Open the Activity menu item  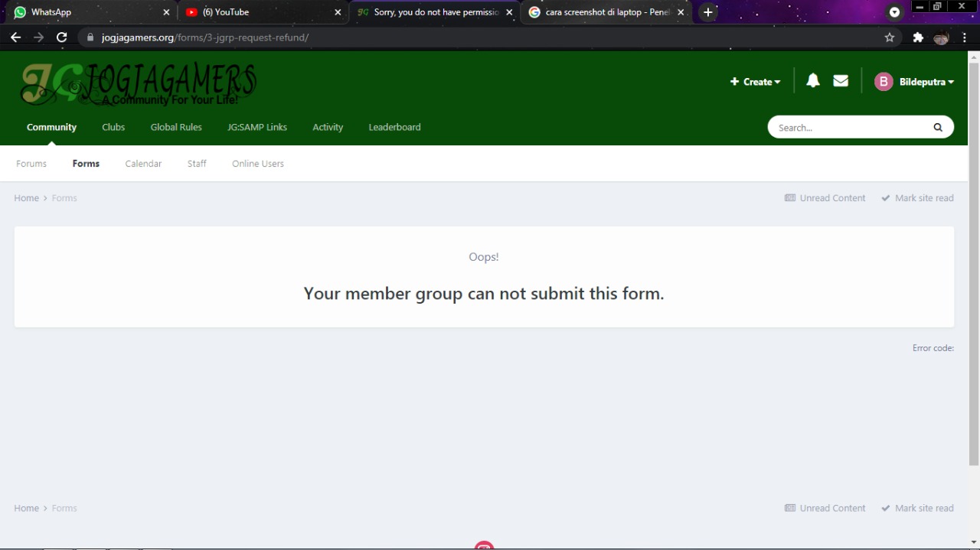coord(328,127)
